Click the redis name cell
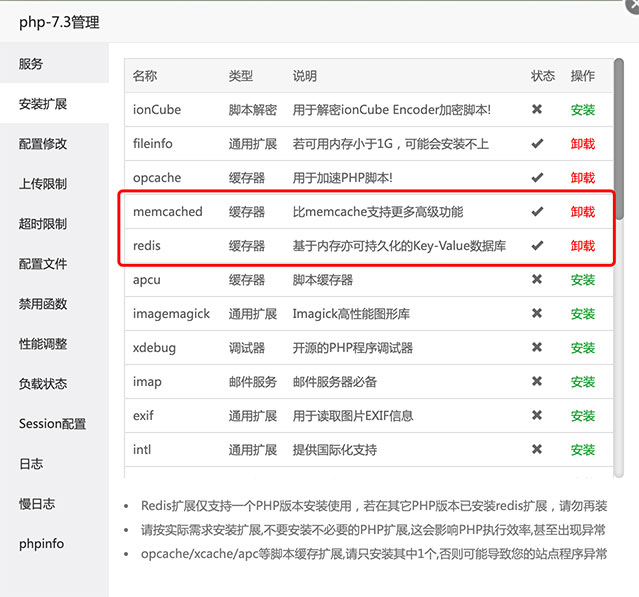This screenshot has height=597, width=639. click(x=147, y=246)
